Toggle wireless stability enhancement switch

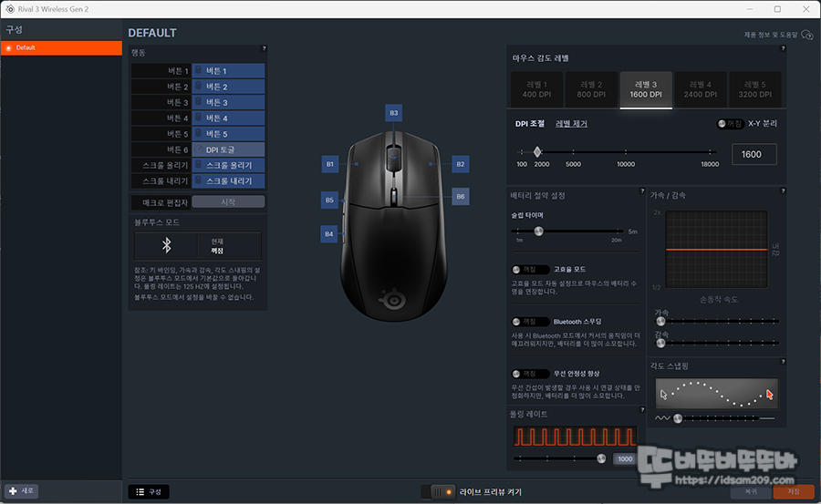pos(530,374)
